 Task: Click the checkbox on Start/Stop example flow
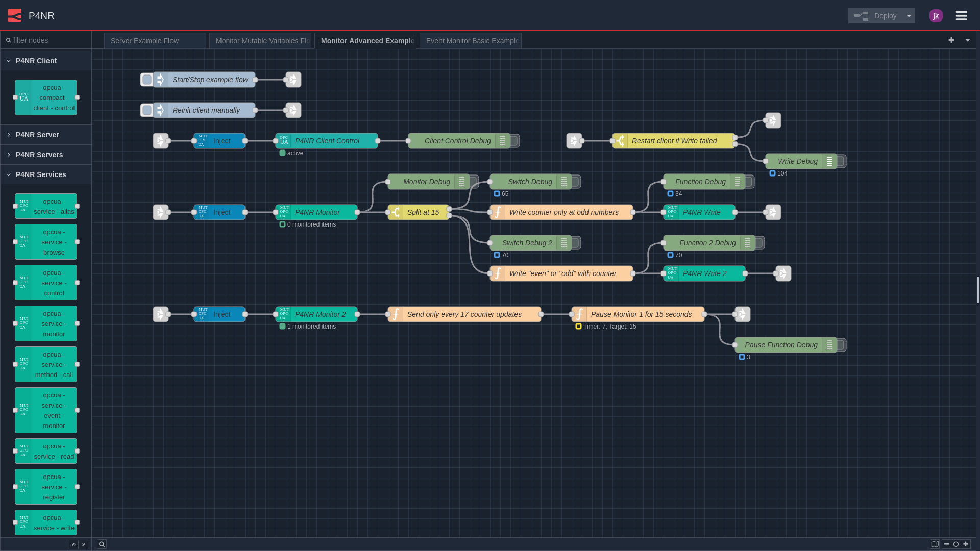click(x=146, y=80)
